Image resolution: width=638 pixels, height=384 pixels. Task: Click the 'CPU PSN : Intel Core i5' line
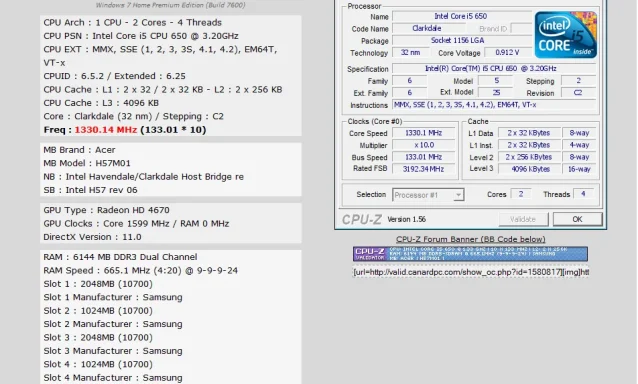pos(141,36)
